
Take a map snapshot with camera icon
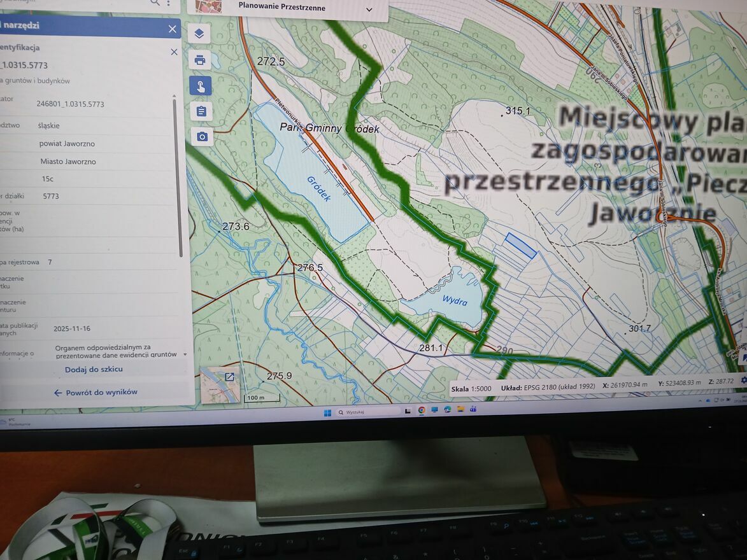click(x=202, y=137)
